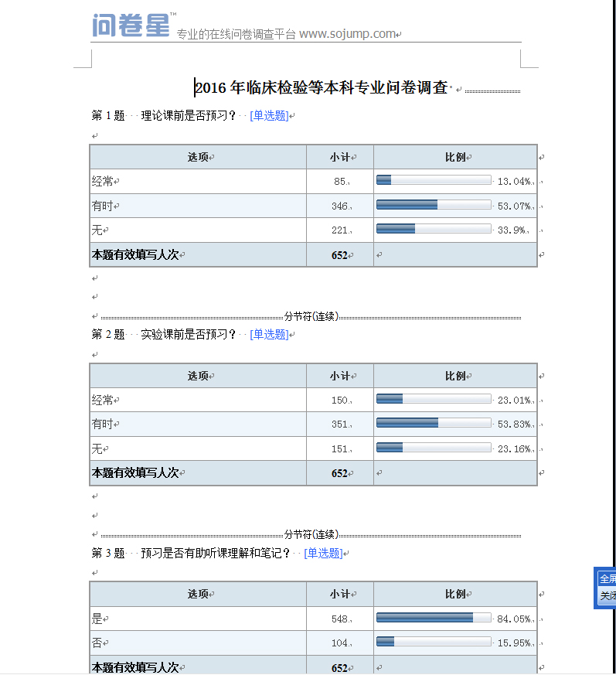The width and height of the screenshot is (616, 675).
Task: Click the 13.04% progress bar
Action: (434, 180)
